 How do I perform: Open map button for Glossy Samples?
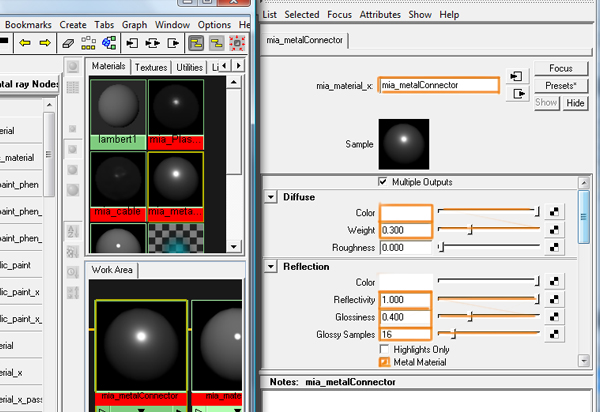pyautogui.click(x=554, y=334)
